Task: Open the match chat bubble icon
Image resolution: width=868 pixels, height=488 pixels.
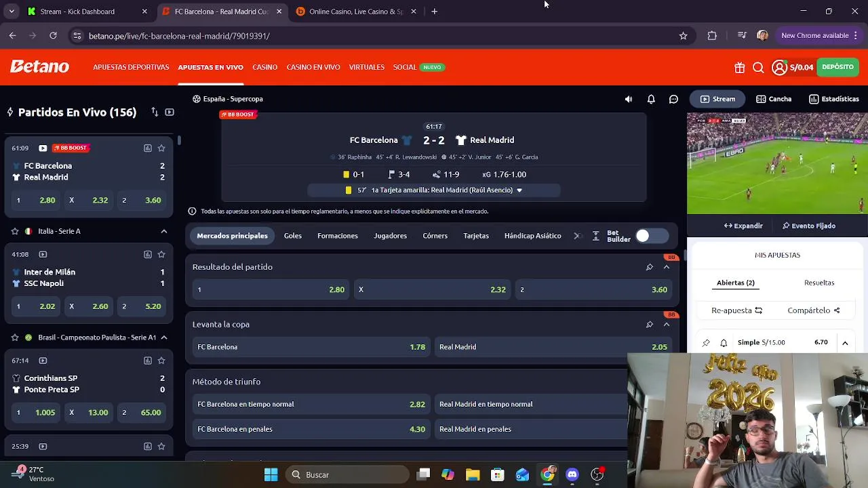Action: click(673, 99)
